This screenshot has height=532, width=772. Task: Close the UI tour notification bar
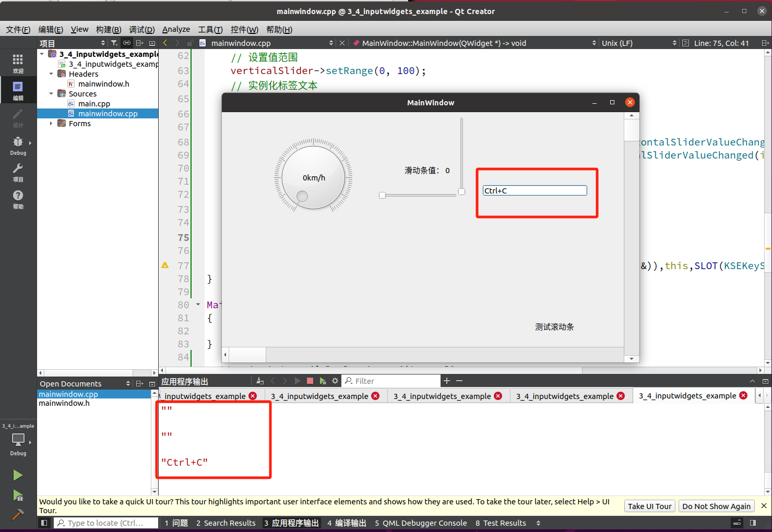click(764, 506)
